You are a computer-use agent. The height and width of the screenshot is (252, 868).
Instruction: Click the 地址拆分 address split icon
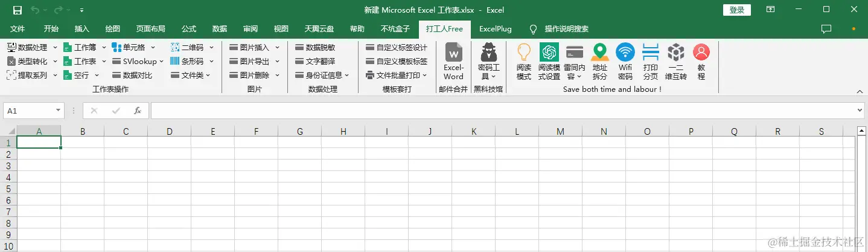pos(600,62)
